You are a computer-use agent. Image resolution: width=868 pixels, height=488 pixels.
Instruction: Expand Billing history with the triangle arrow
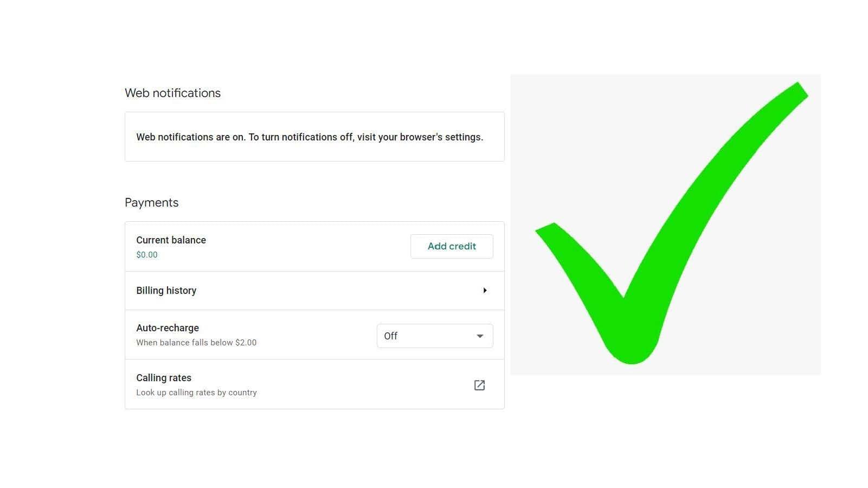click(485, 291)
